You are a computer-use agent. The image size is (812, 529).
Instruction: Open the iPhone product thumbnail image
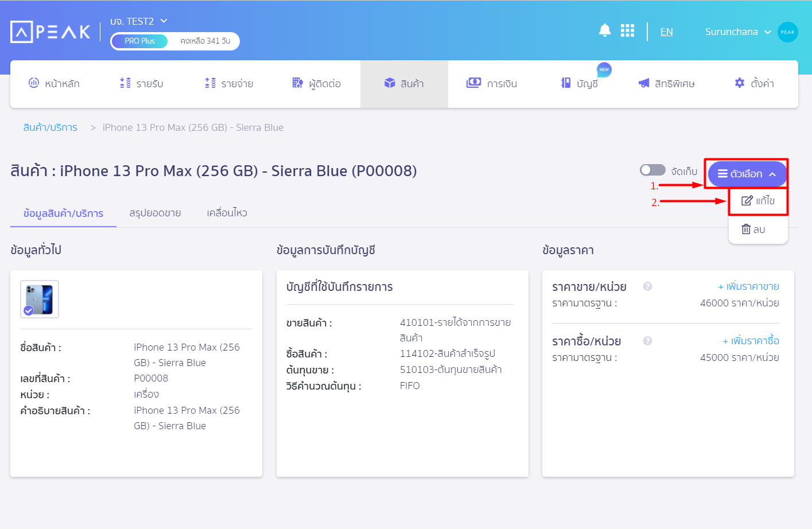pyautogui.click(x=40, y=299)
